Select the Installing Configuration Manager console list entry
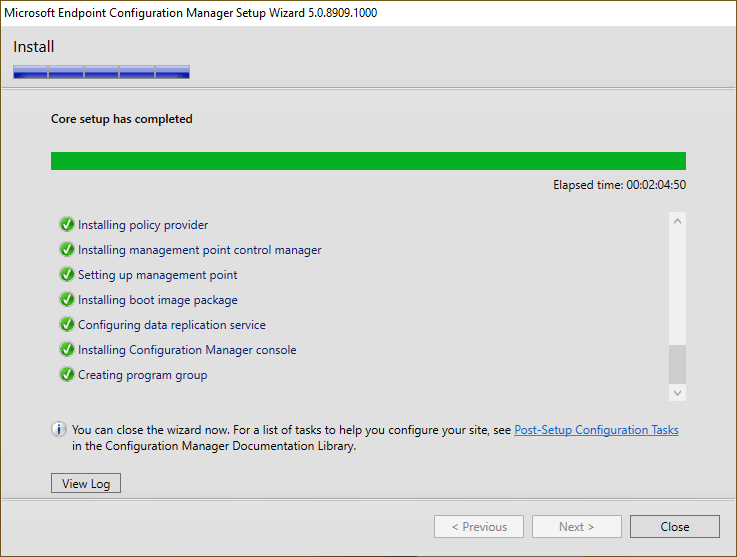Image resolution: width=737 pixels, height=557 pixels. coord(187,350)
